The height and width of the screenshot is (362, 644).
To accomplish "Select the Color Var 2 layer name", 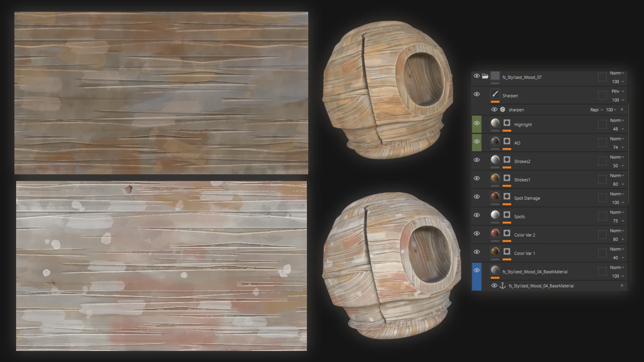I will (x=525, y=235).
